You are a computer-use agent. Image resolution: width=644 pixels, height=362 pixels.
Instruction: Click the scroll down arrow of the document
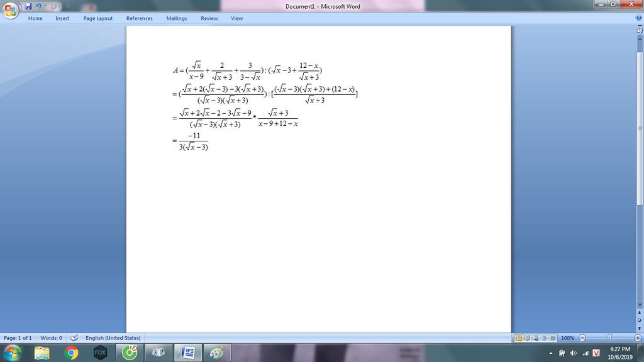640,305
